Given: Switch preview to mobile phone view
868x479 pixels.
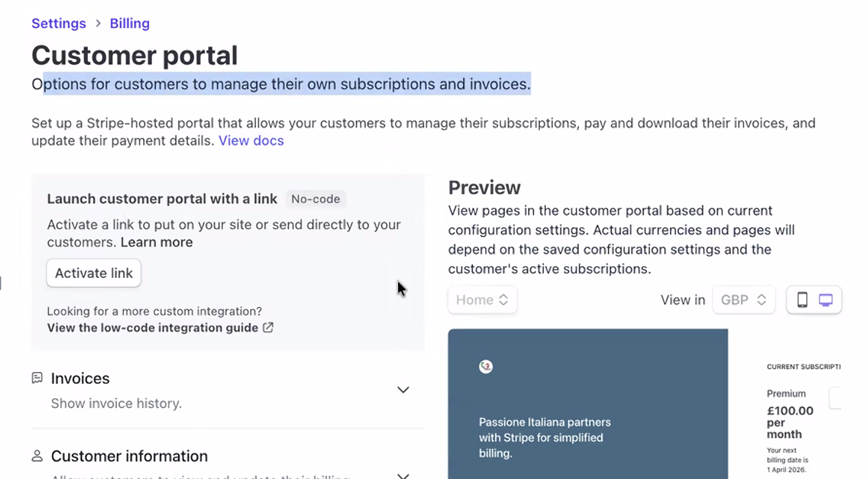Looking at the screenshot, I should 802,300.
